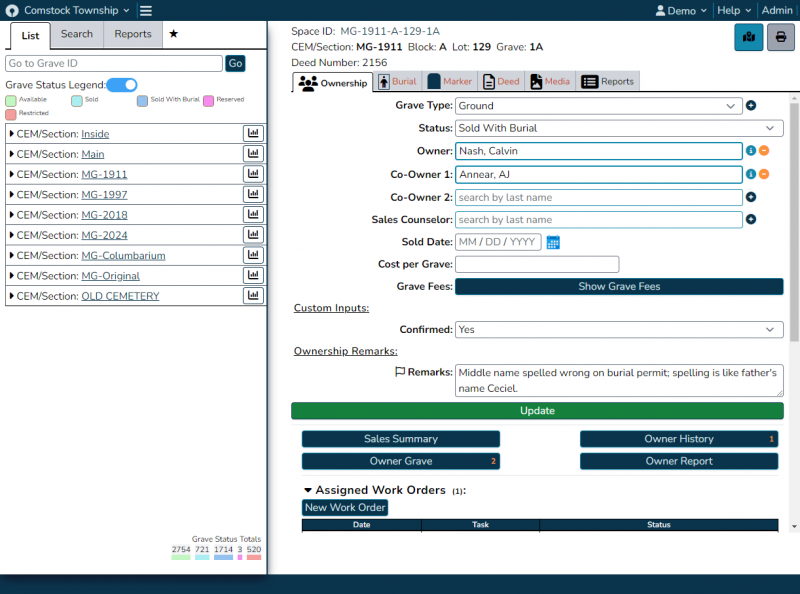This screenshot has width=800, height=594.
Task: Open chart for MG-Original section
Action: 253,275
